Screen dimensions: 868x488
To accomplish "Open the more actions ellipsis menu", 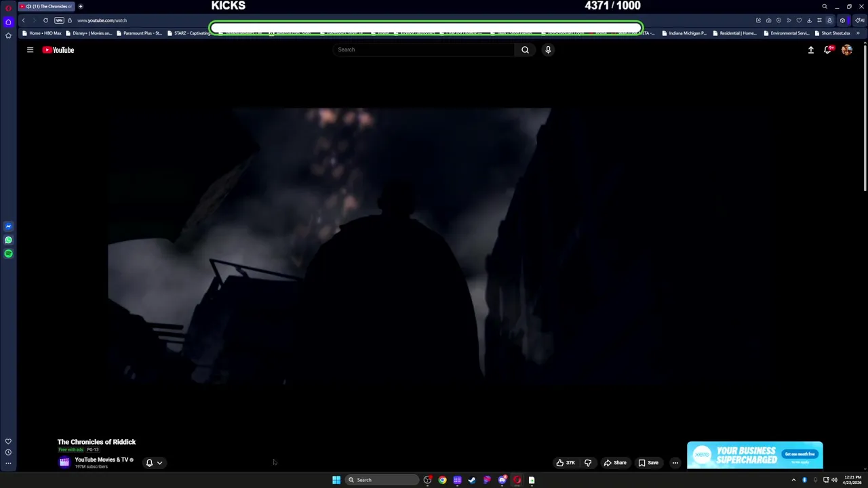I will coord(675,463).
